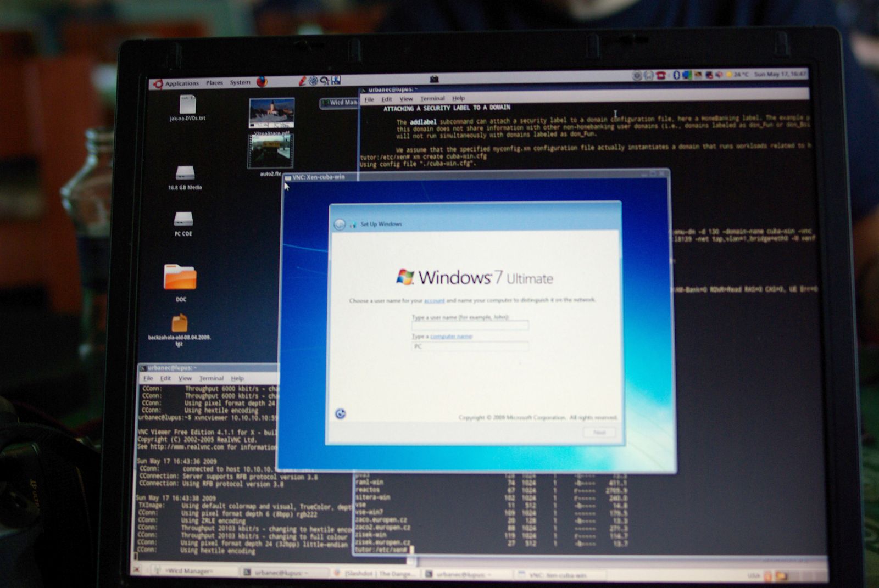Open View menu in lower-left terminal
Image resolution: width=879 pixels, height=588 pixels.
(x=185, y=378)
